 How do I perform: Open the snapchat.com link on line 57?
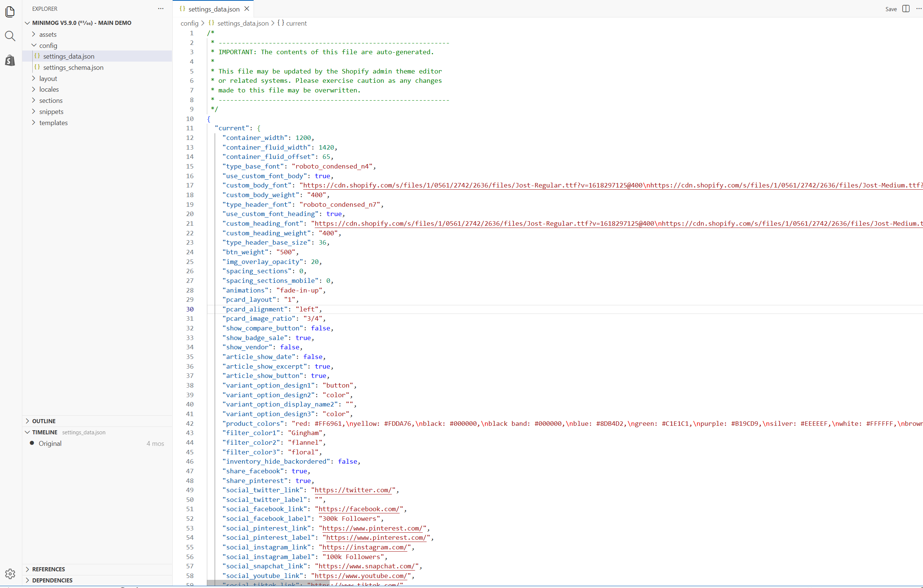(x=366, y=566)
